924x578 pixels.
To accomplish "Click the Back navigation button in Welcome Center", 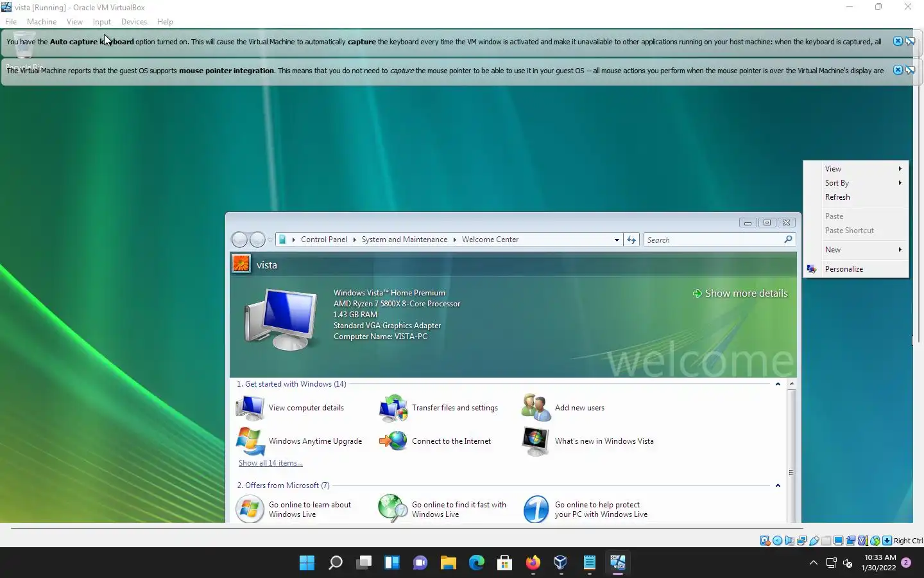I will 239,240.
